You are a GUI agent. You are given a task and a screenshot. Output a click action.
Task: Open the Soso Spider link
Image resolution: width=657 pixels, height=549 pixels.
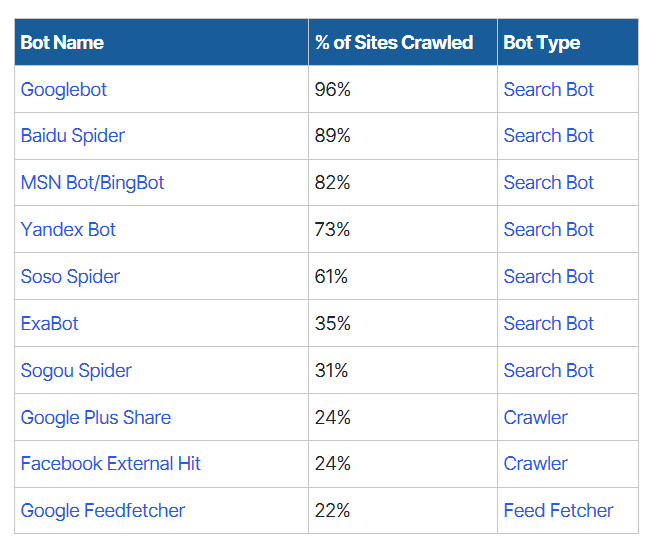coord(70,277)
